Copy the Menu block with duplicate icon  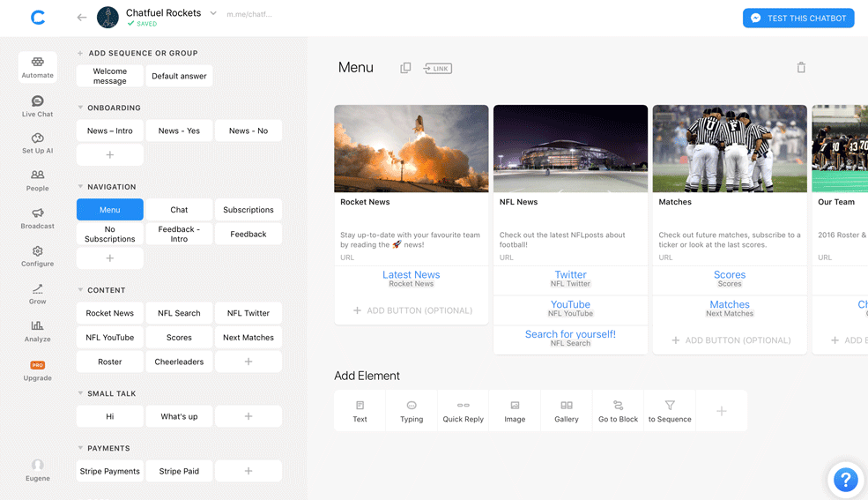tap(405, 68)
